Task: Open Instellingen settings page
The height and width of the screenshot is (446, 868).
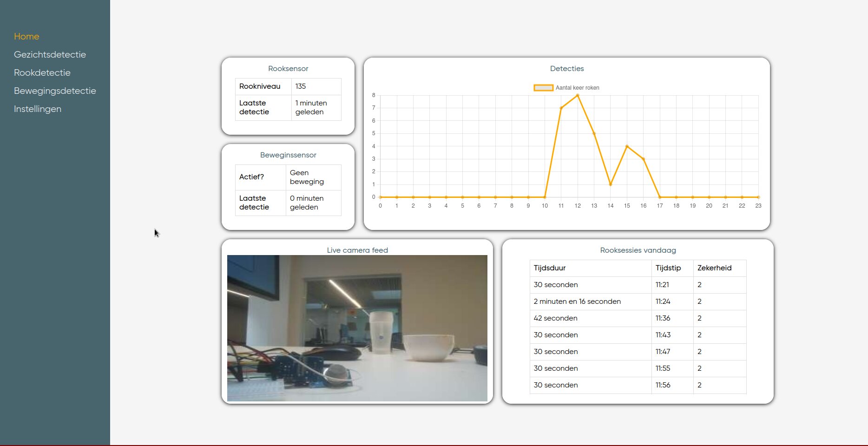Action: [x=38, y=109]
